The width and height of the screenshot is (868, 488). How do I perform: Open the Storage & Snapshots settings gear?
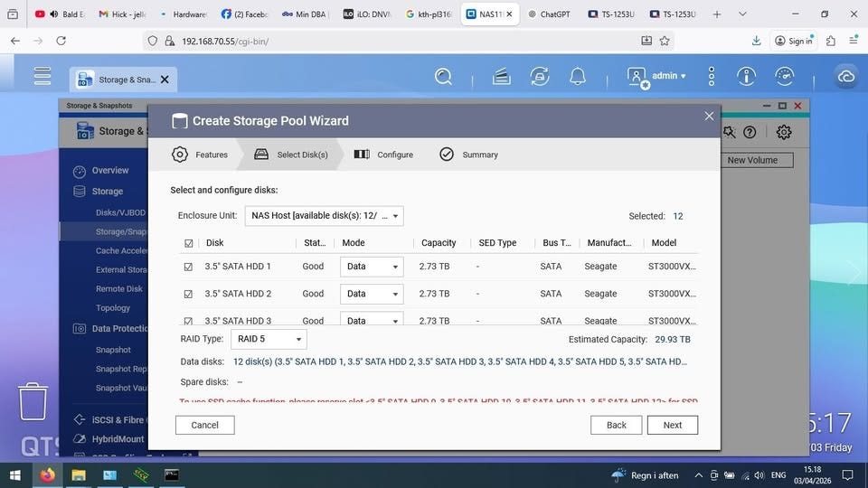(x=784, y=132)
